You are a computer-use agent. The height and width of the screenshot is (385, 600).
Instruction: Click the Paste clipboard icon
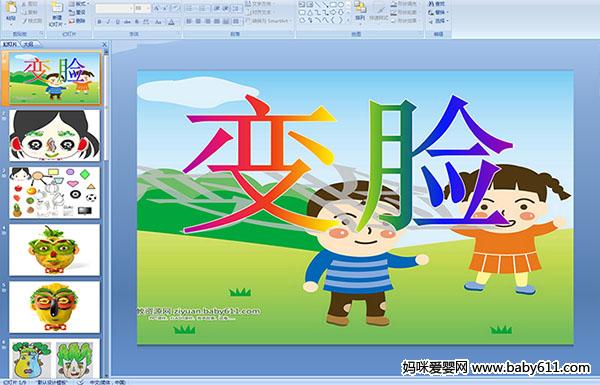[11, 9]
